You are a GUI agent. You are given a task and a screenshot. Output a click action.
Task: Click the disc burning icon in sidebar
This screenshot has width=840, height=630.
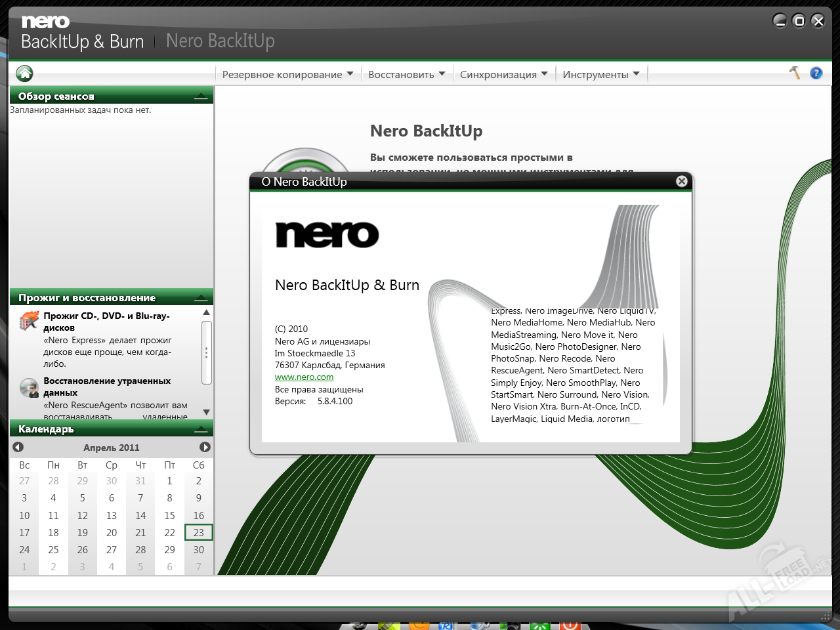coord(29,321)
